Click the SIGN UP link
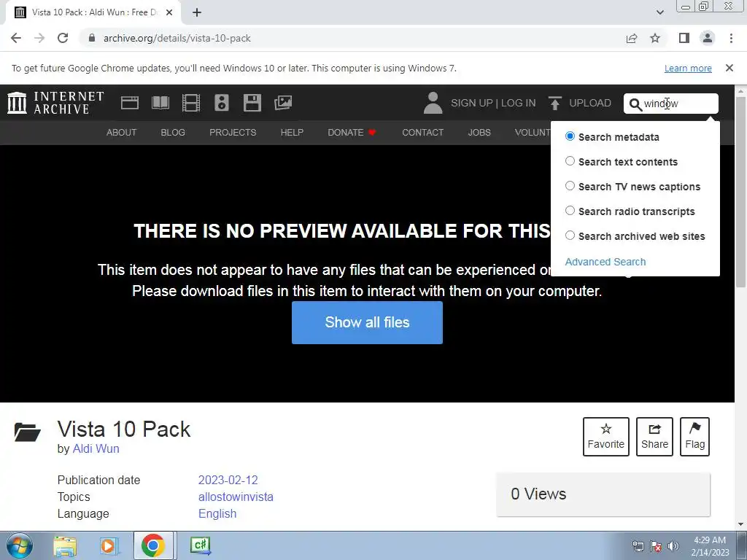 472,103
